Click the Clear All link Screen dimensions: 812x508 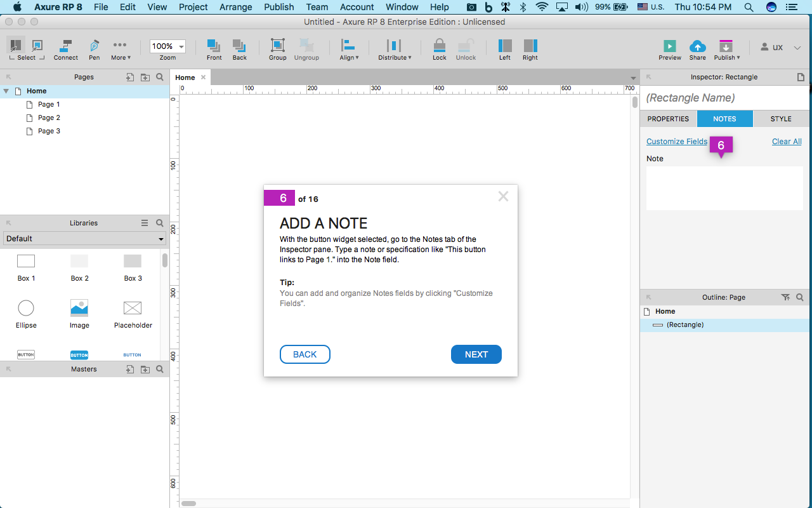point(787,142)
